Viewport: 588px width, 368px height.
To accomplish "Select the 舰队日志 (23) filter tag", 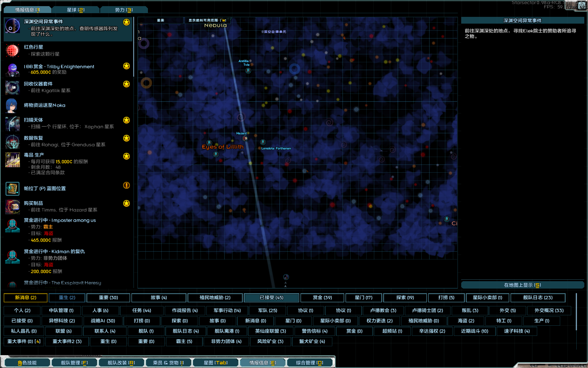I will [x=537, y=297].
